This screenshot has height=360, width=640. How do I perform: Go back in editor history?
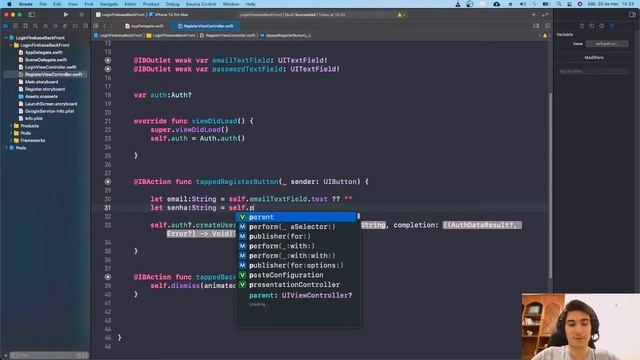(104, 26)
